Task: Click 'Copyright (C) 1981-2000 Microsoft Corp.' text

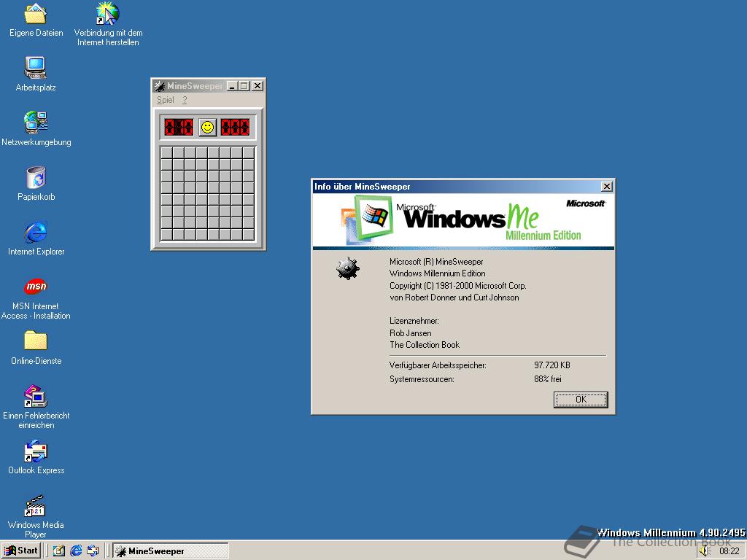Action: pos(457,286)
